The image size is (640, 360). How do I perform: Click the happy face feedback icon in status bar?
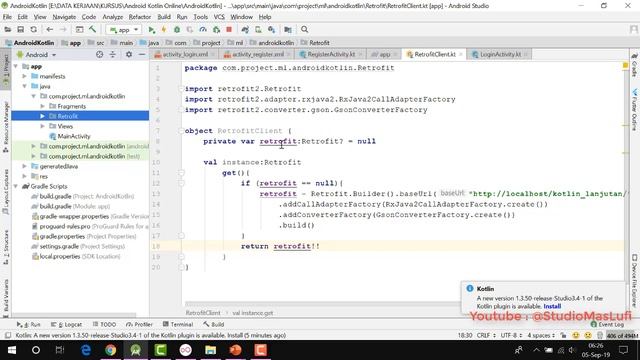pos(576,335)
